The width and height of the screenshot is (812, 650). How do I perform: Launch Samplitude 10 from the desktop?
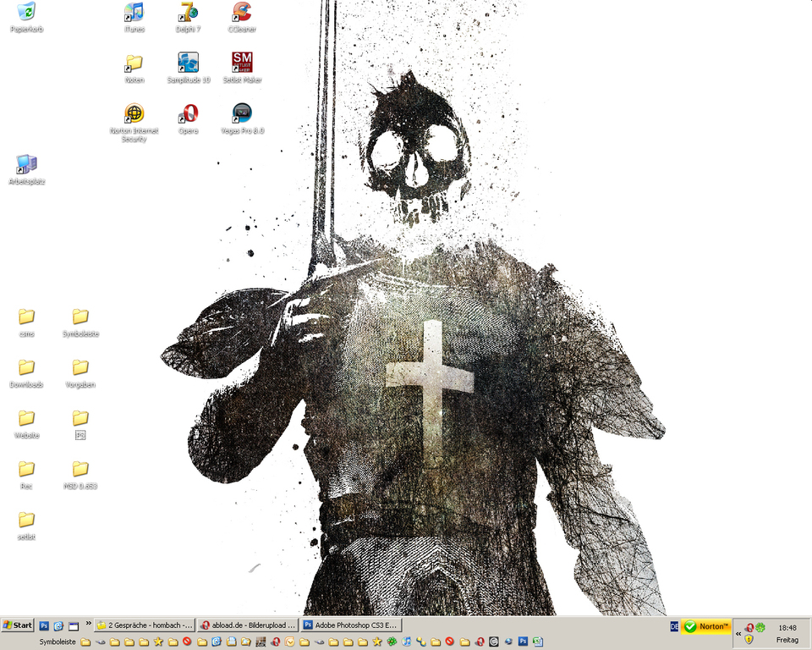pos(189,68)
